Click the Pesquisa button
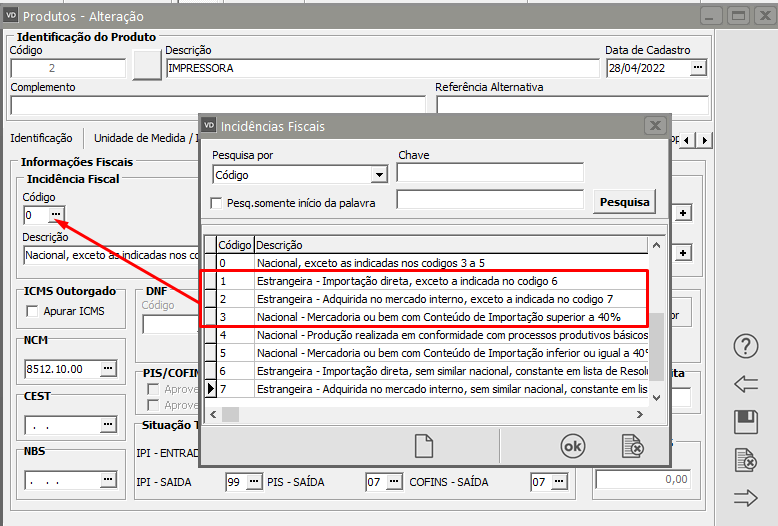 click(x=624, y=201)
